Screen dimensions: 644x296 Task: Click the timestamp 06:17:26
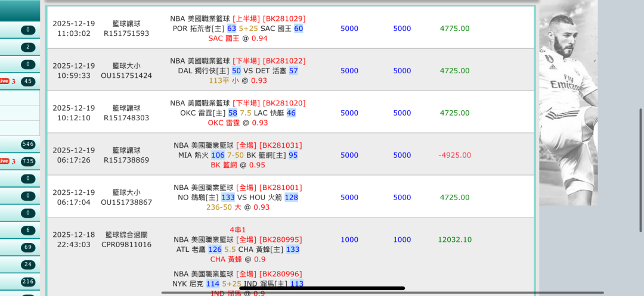click(74, 160)
